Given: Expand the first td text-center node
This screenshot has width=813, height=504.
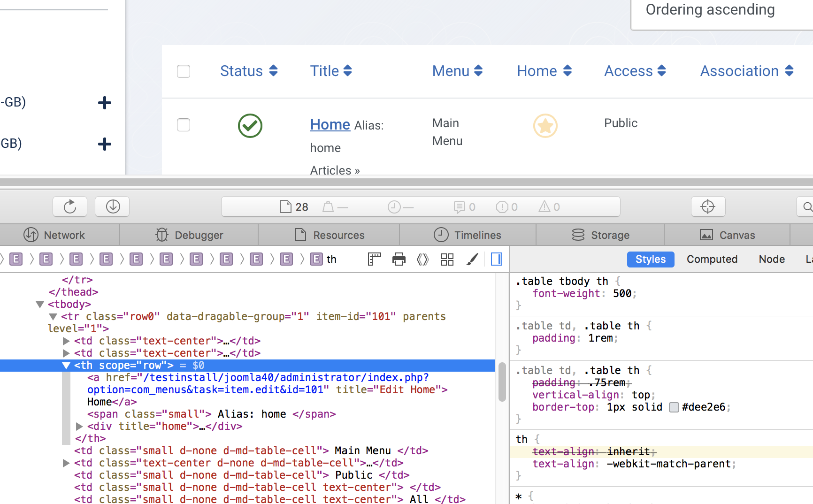Looking at the screenshot, I should pos(66,341).
